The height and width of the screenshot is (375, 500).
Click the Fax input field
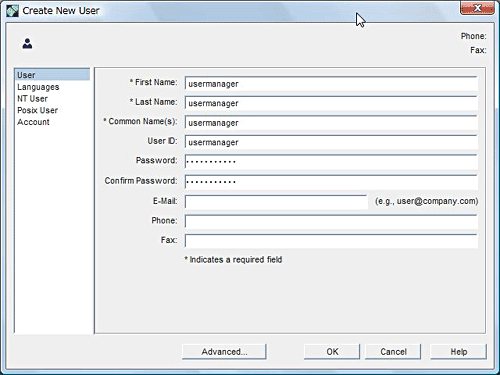point(331,241)
